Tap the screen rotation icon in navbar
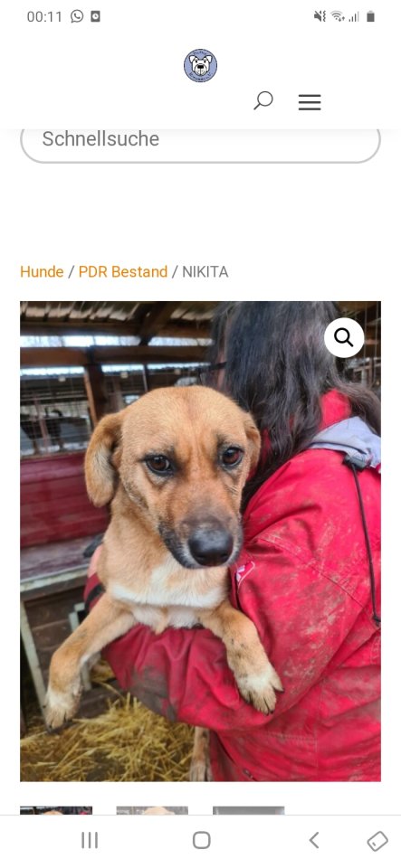 (x=377, y=841)
